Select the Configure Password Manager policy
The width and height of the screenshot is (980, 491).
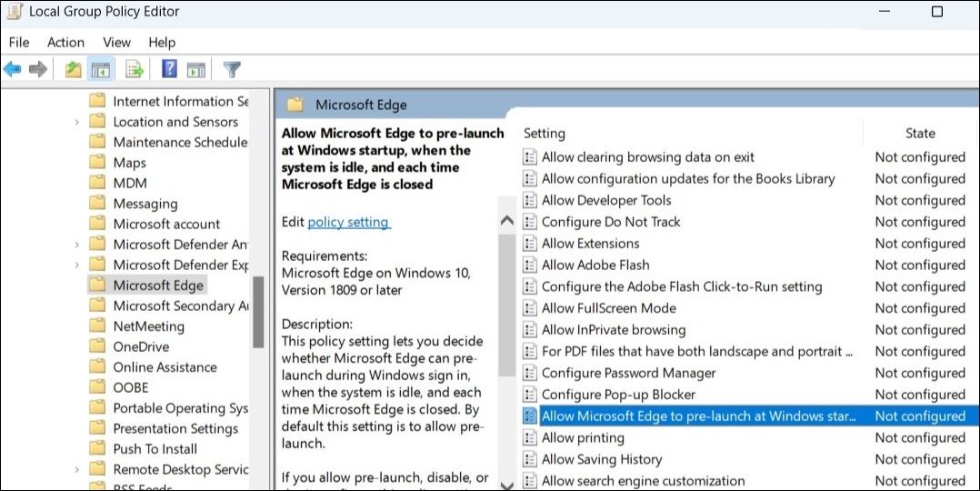click(x=628, y=373)
